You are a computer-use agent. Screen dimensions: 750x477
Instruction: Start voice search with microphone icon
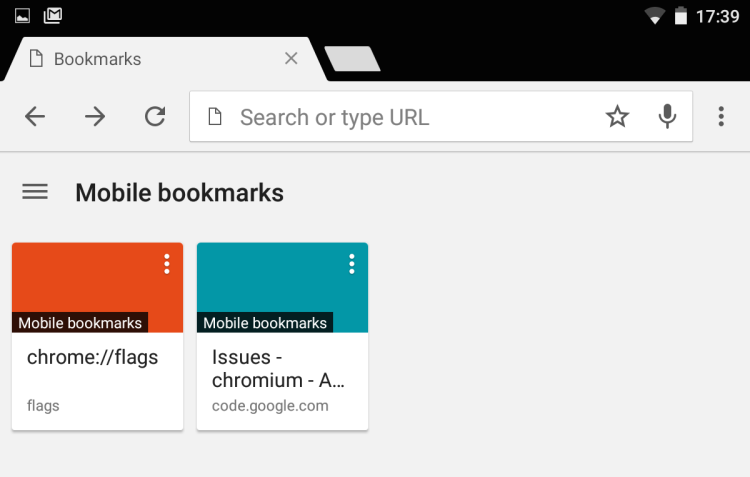tap(667, 116)
